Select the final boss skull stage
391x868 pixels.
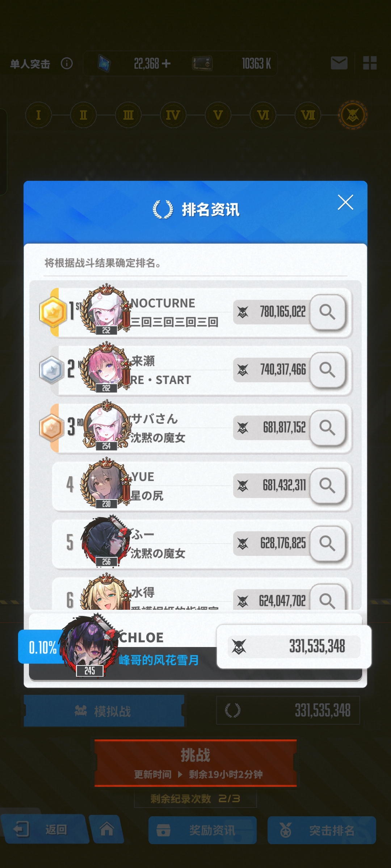coord(353,115)
